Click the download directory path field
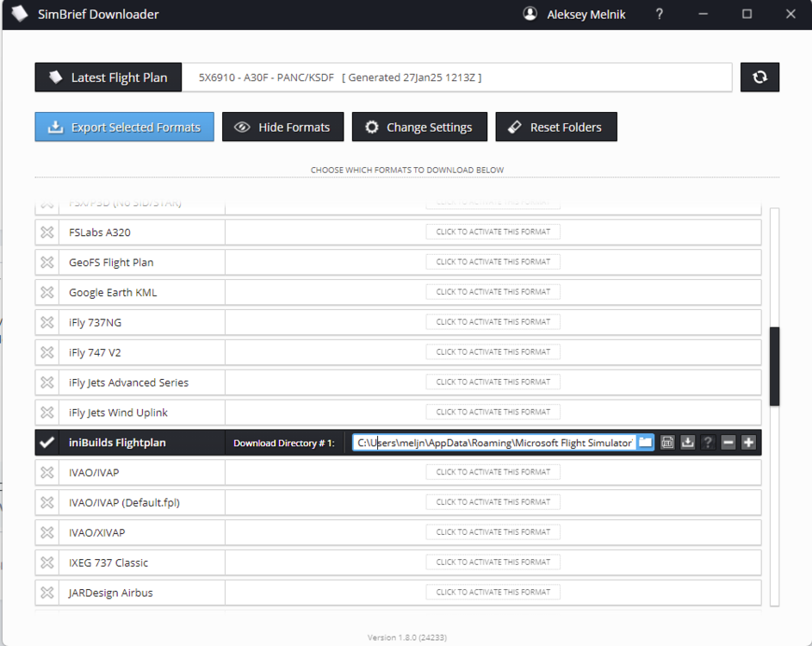The width and height of the screenshot is (812, 646). pos(493,443)
